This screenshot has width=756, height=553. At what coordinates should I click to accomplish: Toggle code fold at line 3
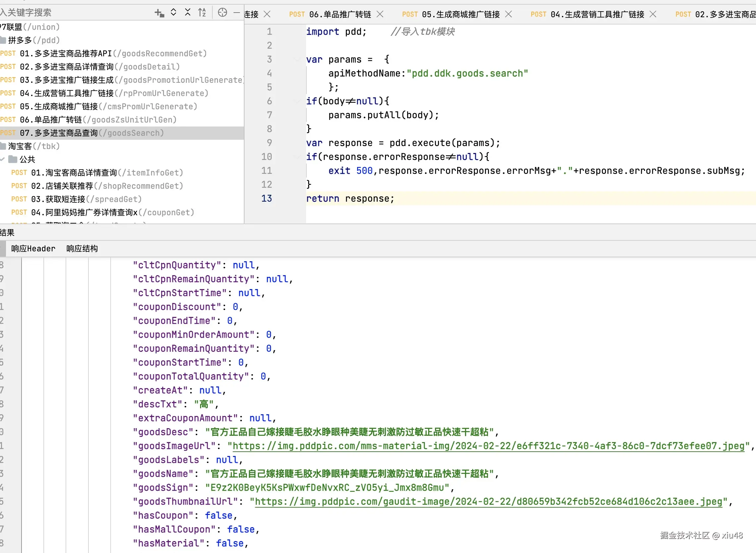[297, 60]
